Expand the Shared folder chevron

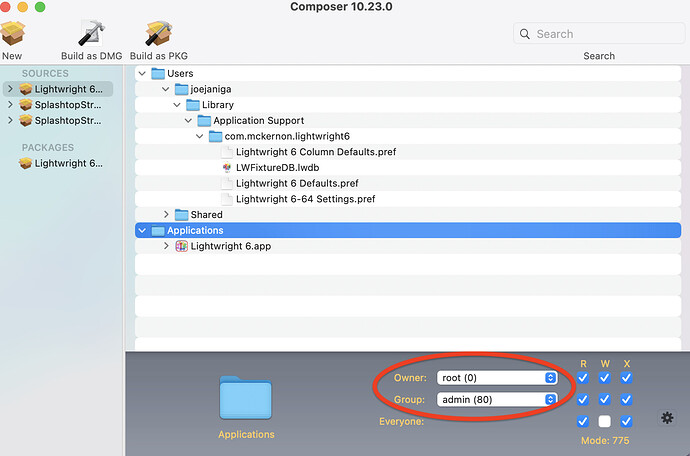tap(166, 214)
